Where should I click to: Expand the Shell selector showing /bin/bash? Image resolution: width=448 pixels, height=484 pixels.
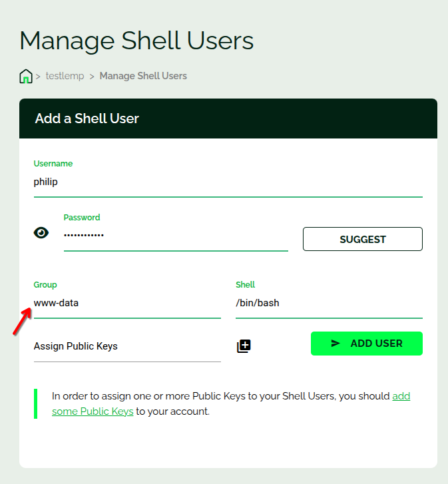[329, 303]
